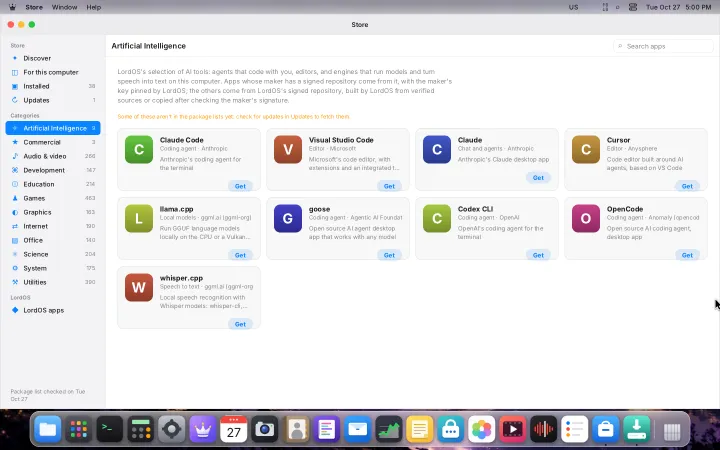Open the Store menu
The image size is (720, 450).
[x=34, y=7]
